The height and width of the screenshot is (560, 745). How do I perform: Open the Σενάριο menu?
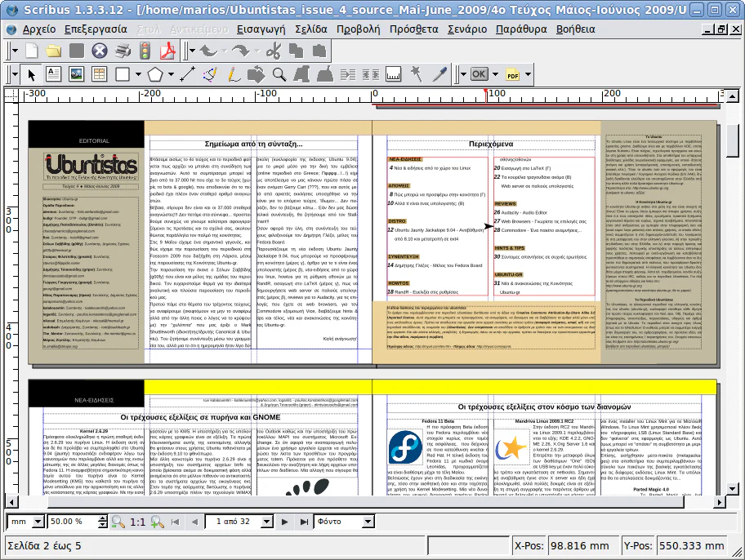tap(467, 29)
